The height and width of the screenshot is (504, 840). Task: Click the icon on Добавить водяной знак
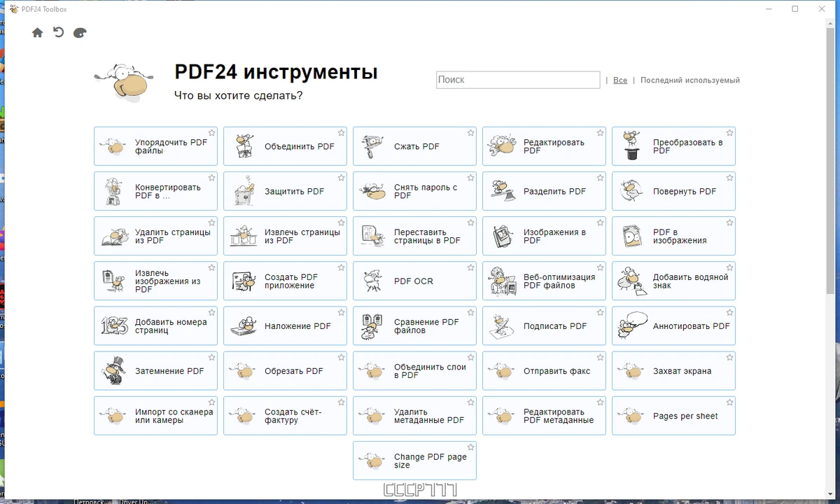(631, 281)
